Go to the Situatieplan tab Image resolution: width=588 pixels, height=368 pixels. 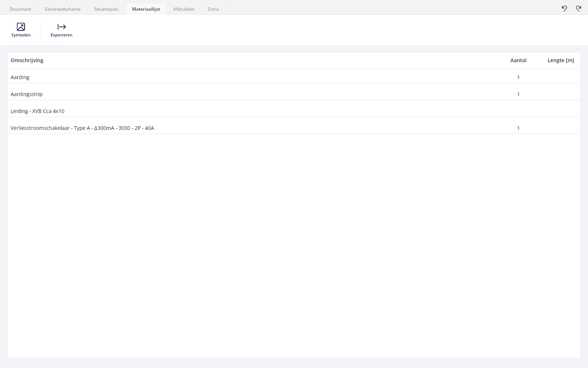click(x=106, y=9)
